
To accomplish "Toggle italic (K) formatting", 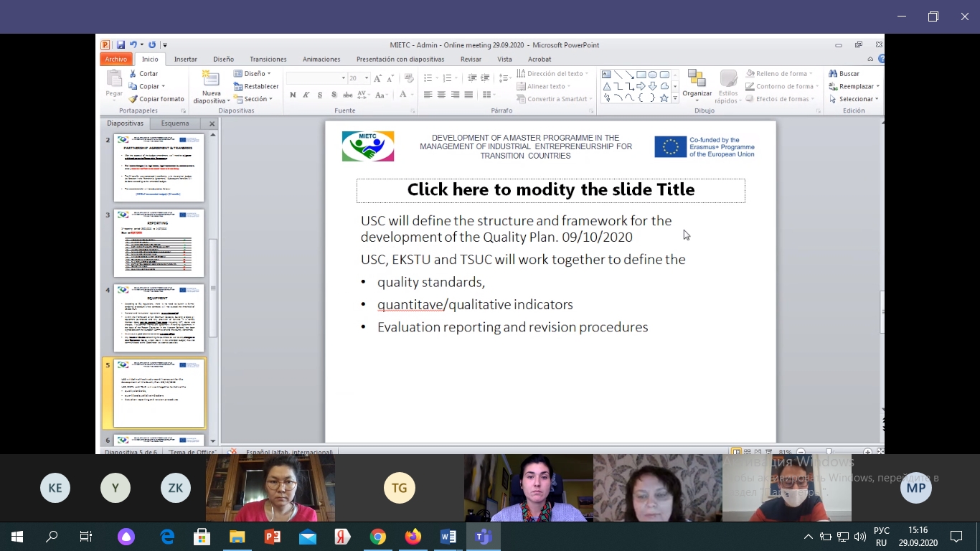I will pos(306,95).
